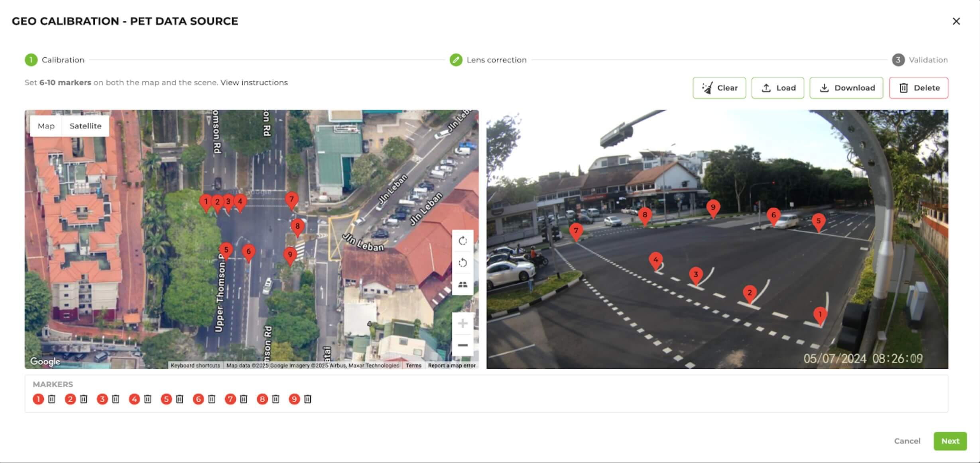This screenshot has height=463, width=980.
Task: Zoom in on the map
Action: coord(462,323)
